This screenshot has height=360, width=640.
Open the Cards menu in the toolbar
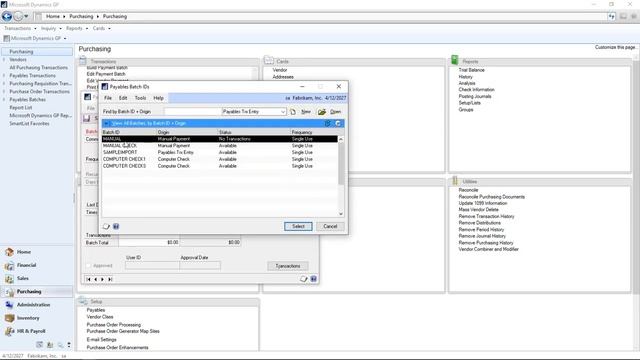[x=101, y=29]
